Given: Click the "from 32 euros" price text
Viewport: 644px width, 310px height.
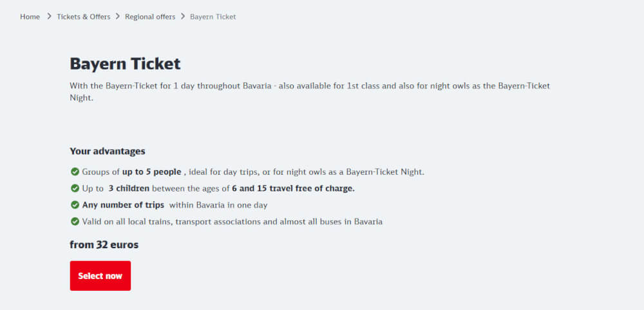Looking at the screenshot, I should click(x=104, y=245).
